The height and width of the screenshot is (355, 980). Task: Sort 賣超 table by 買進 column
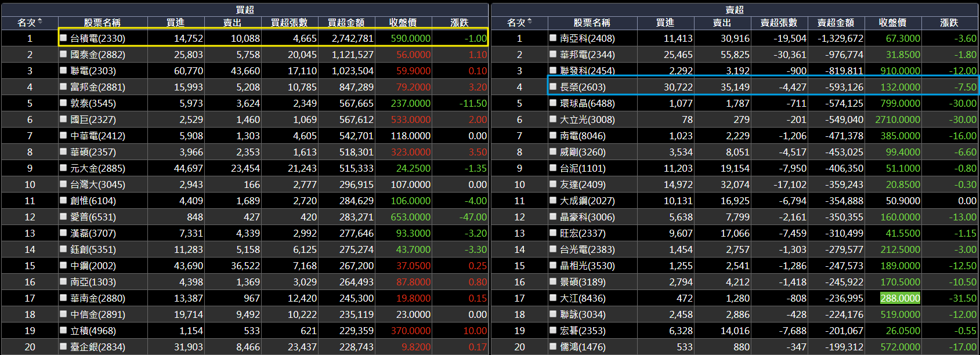(666, 23)
